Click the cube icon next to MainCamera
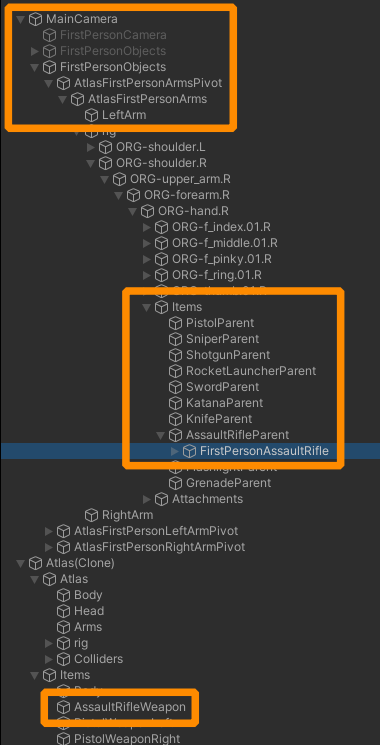 point(35,19)
